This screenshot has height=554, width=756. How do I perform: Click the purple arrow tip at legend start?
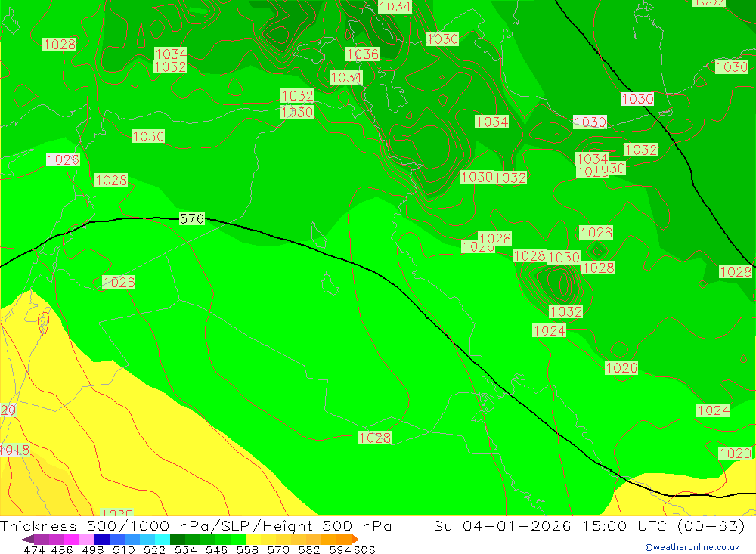(x=27, y=540)
